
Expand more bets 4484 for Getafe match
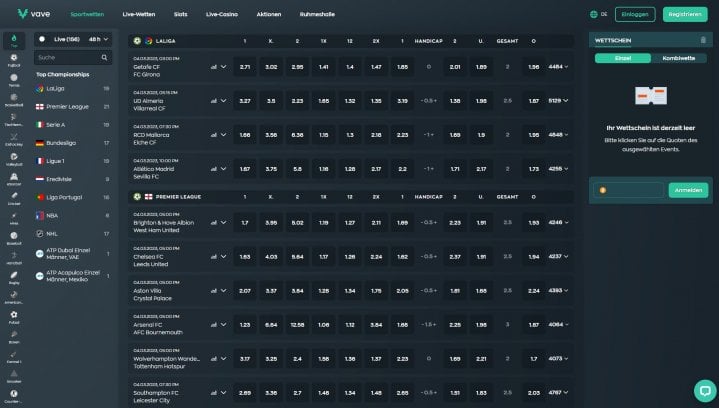click(558, 66)
